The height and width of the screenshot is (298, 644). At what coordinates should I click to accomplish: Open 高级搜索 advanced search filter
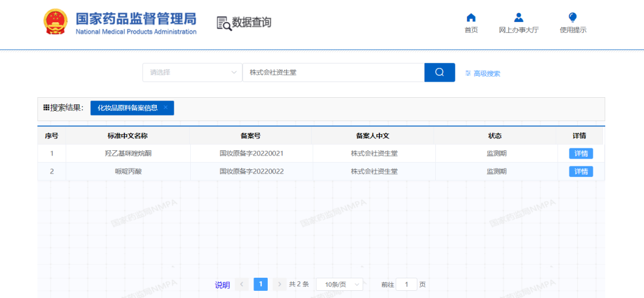click(482, 73)
